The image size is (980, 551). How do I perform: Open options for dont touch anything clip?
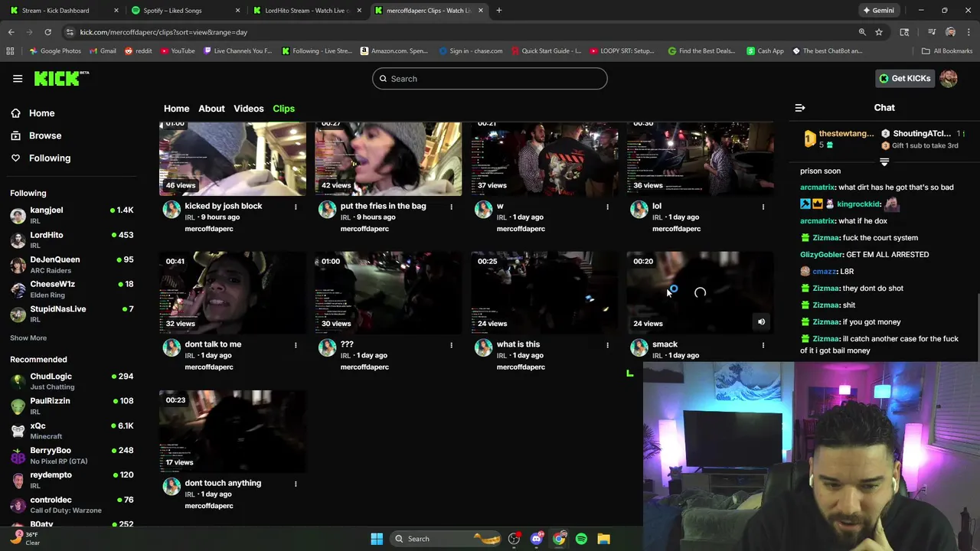296,484
